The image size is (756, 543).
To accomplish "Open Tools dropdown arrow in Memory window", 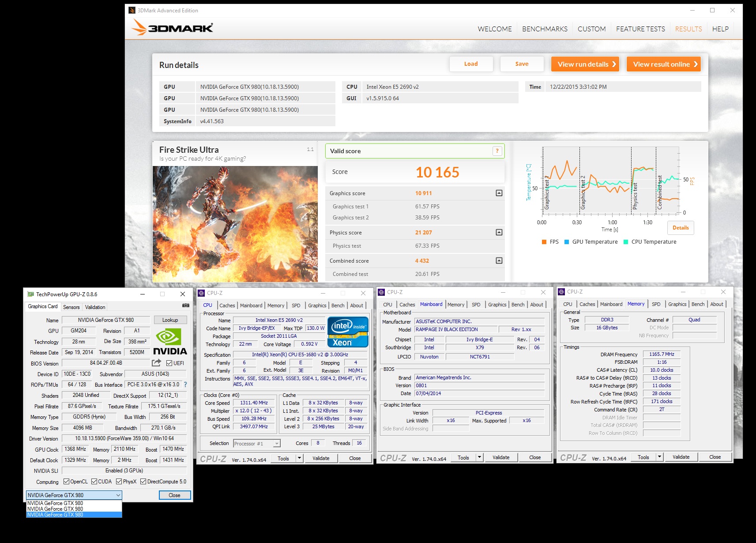I will click(659, 457).
